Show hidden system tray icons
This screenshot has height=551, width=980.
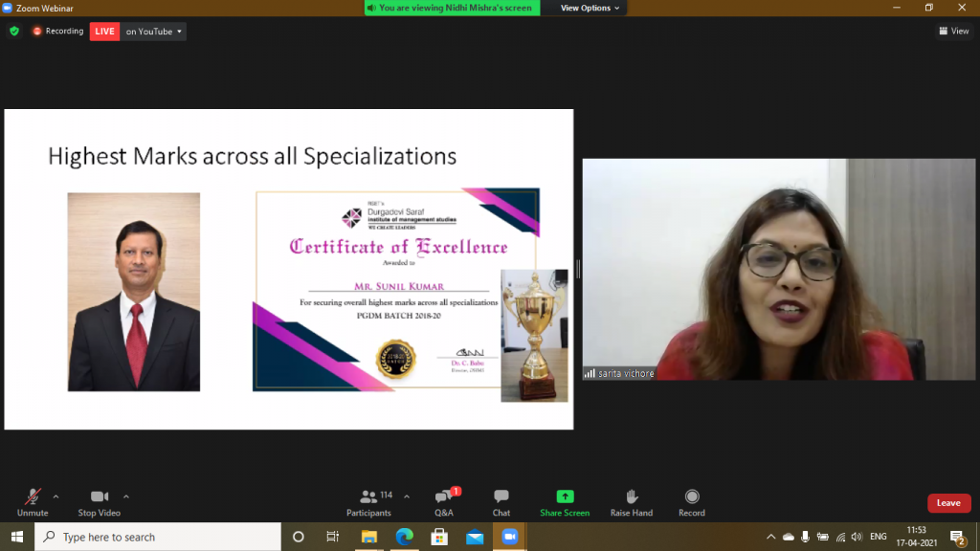pyautogui.click(x=770, y=537)
